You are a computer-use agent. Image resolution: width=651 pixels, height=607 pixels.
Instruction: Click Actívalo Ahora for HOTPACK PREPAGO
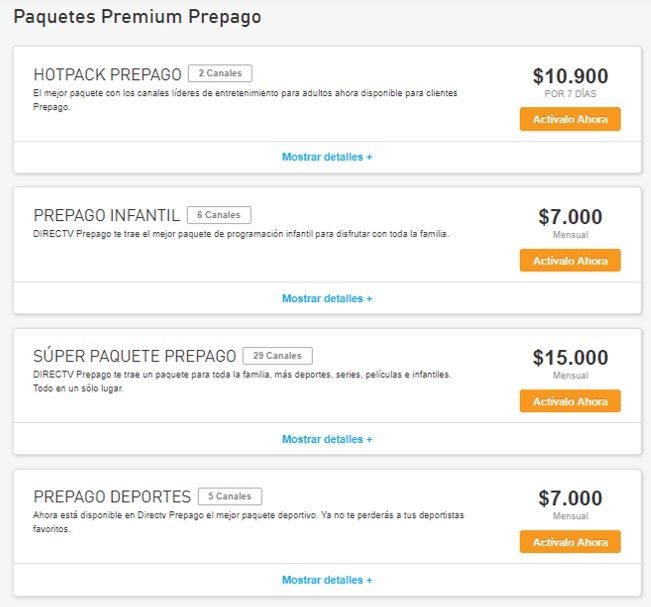click(x=570, y=119)
